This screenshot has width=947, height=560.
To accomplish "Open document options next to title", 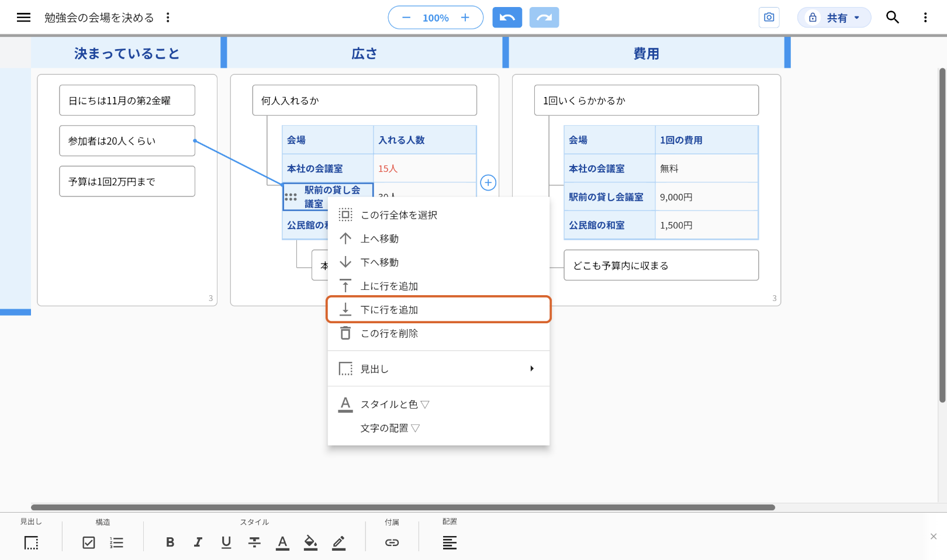I will [168, 18].
